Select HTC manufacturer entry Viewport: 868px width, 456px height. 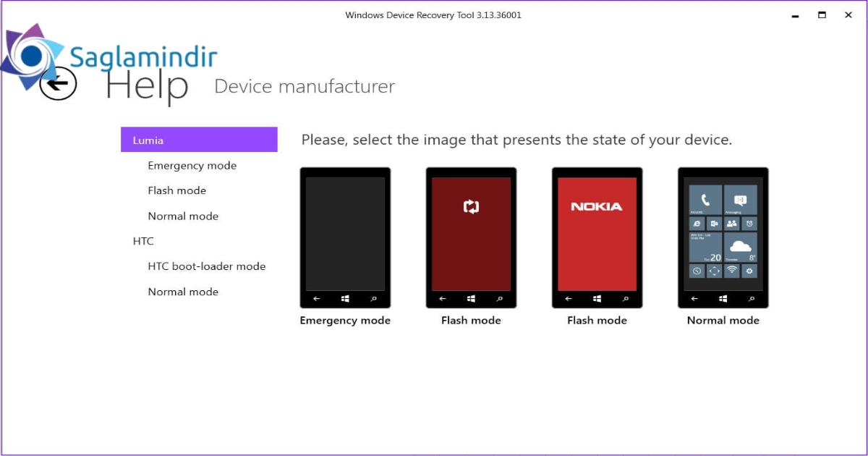[143, 241]
